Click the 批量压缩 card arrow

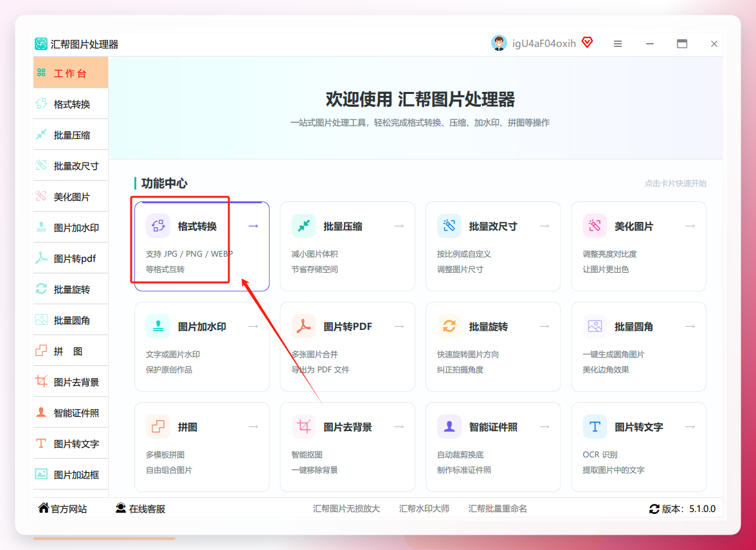399,226
